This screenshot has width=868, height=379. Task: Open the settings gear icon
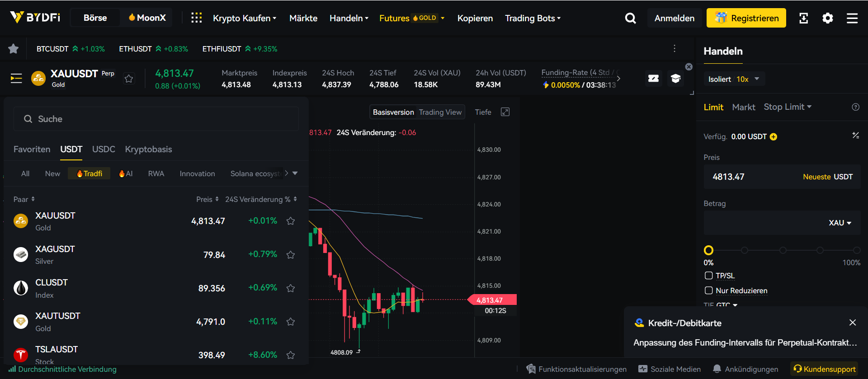[x=827, y=18]
